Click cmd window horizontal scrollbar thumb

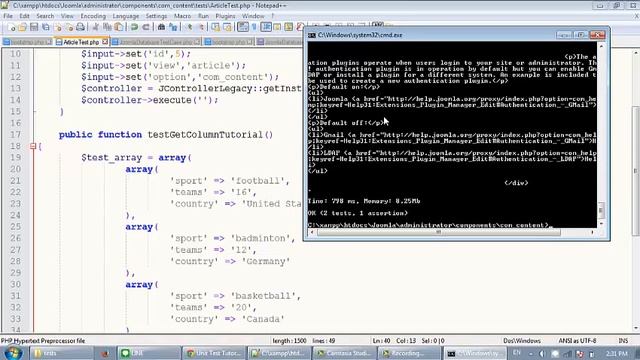[439, 232]
